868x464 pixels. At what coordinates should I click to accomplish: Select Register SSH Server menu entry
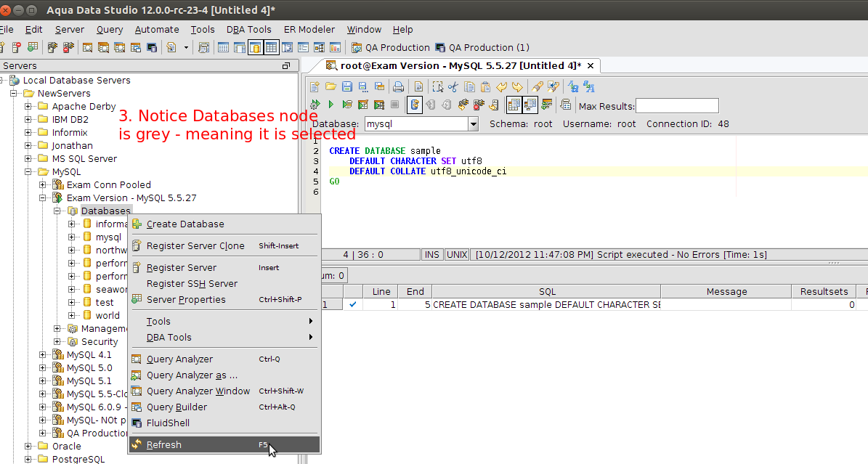coord(224,283)
